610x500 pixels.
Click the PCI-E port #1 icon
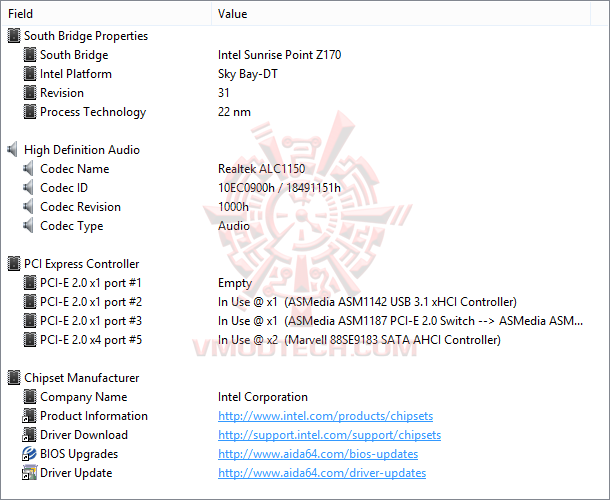[30, 283]
